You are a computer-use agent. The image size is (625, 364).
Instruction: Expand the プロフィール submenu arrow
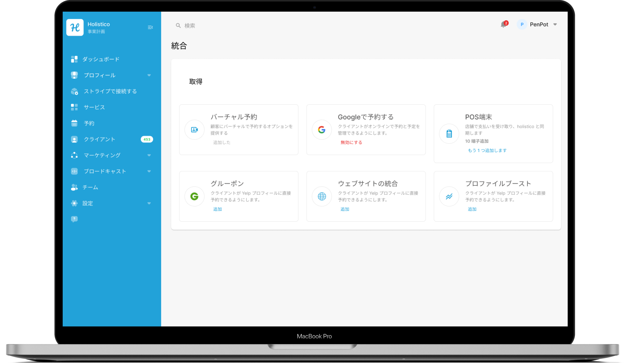(149, 75)
